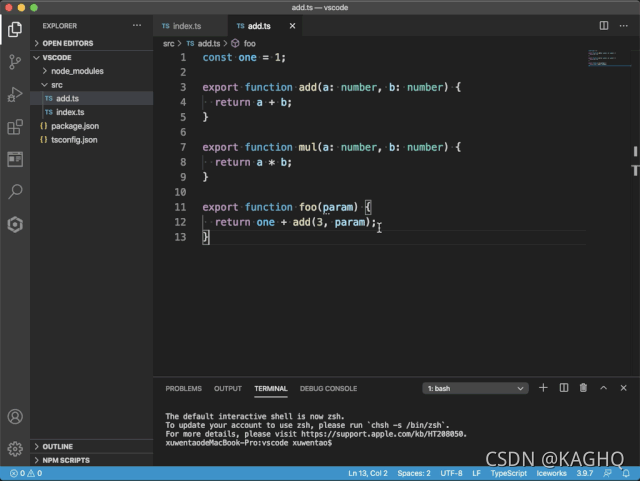The width and height of the screenshot is (640, 481).
Task: Close the terminal panel
Action: tap(623, 388)
